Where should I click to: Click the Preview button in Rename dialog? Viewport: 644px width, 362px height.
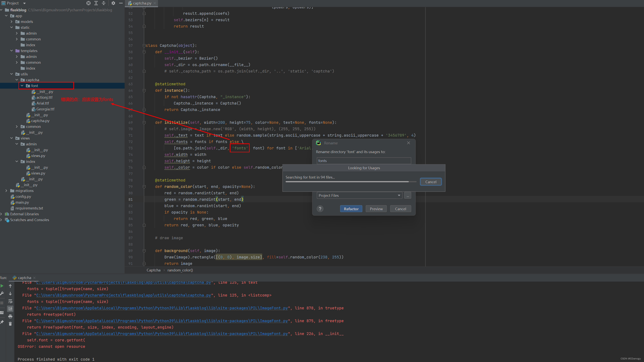click(x=376, y=209)
